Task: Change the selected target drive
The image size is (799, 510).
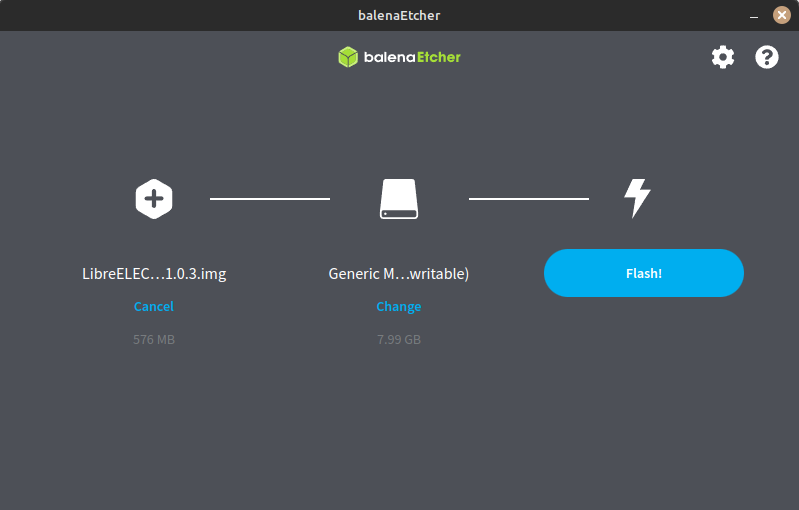Action: pos(399,307)
